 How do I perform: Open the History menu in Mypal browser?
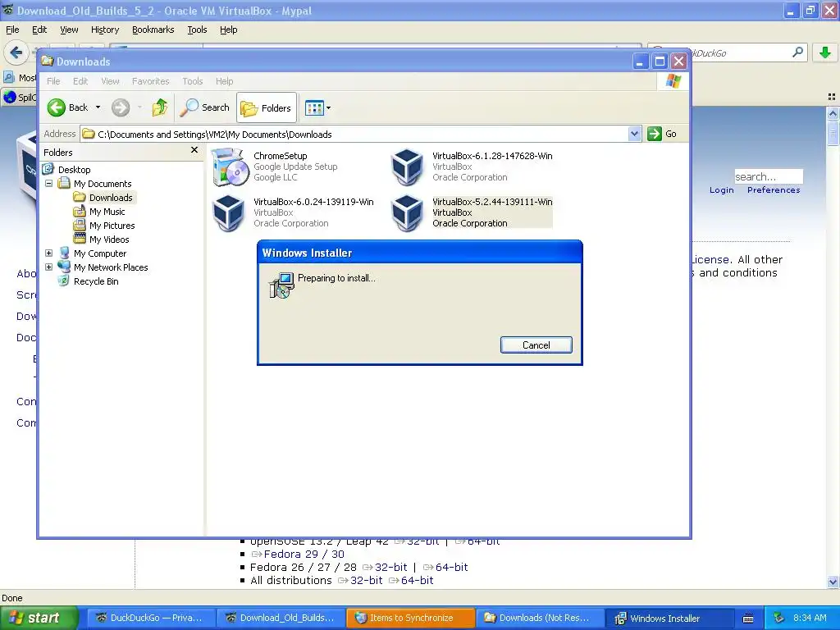(105, 30)
